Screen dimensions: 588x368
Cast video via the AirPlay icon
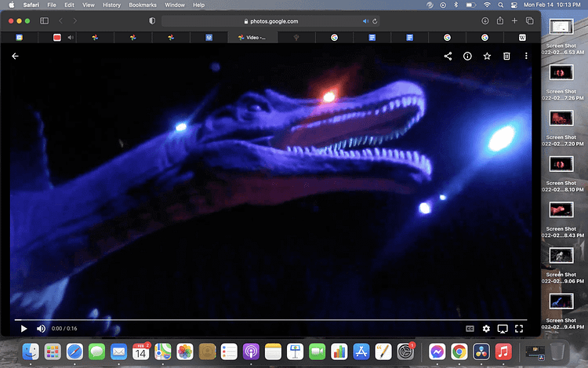coord(503,329)
